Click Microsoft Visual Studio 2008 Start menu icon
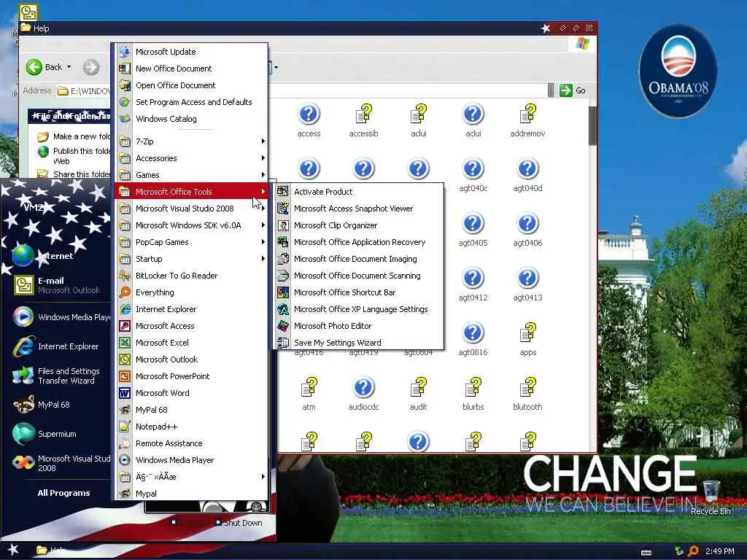Viewport: 747px width, 560px height. point(23,463)
